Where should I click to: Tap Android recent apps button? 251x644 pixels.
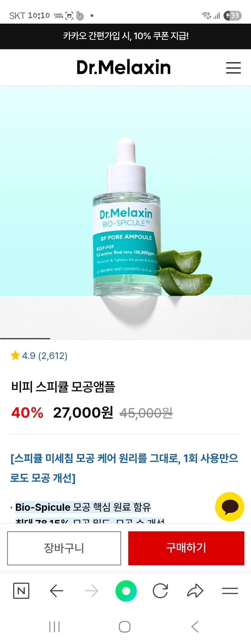click(x=54, y=626)
